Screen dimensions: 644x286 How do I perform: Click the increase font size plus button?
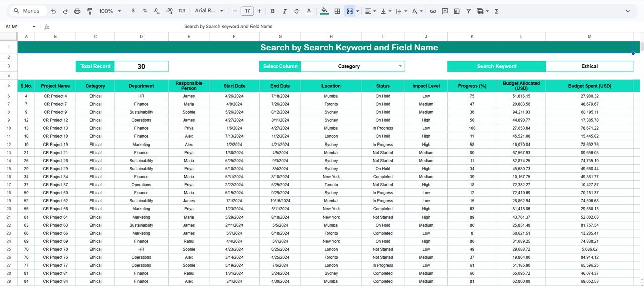pyautogui.click(x=259, y=11)
